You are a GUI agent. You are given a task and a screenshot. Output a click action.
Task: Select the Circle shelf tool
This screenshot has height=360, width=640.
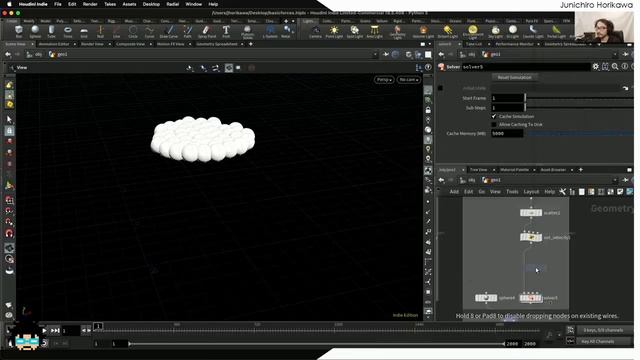pyautogui.click(x=133, y=31)
